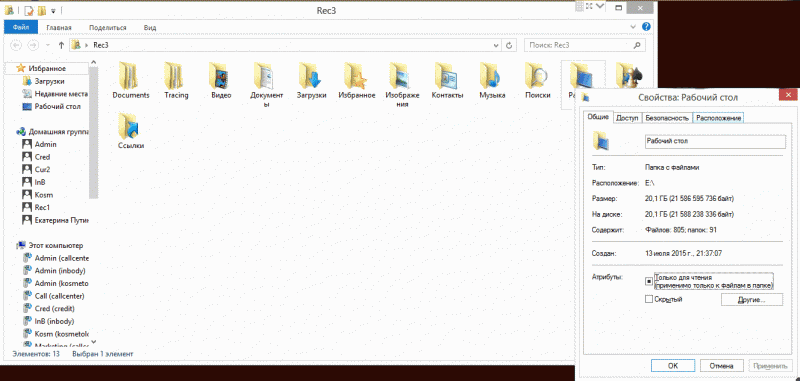Switch to Безопасность tab in properties

click(667, 118)
